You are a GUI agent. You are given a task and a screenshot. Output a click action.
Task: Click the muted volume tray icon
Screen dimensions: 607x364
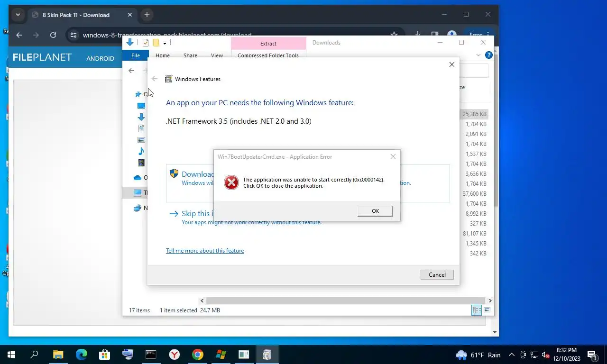point(546,355)
